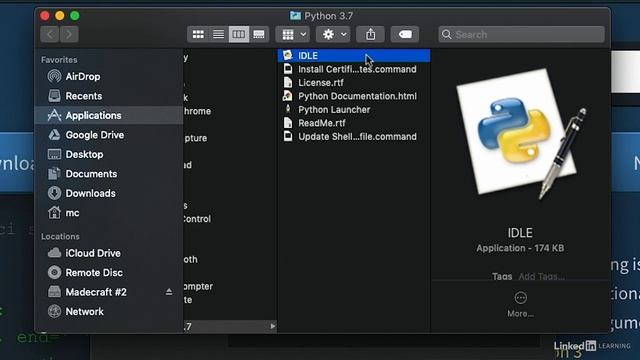The image size is (640, 360).
Task: Click the Desktop sidebar icon
Action: 54,154
